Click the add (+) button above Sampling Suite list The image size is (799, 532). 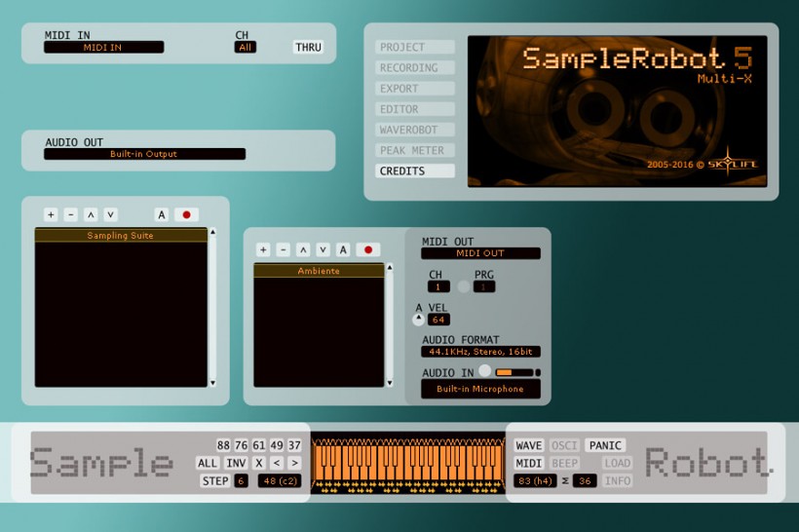51,214
